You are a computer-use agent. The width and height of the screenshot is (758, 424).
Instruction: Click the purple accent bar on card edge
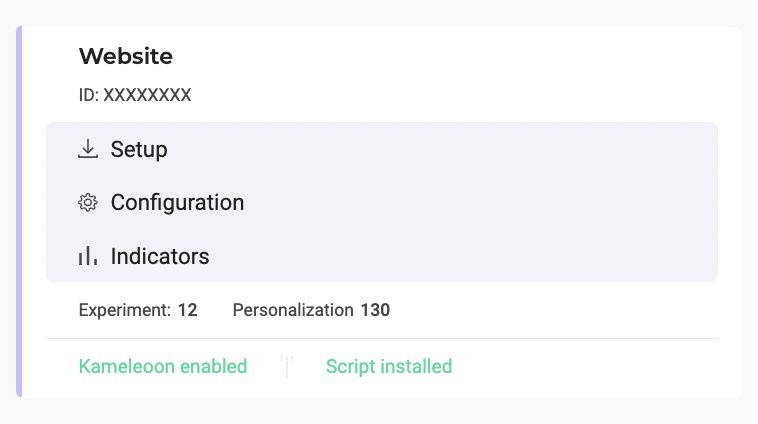[x=19, y=212]
